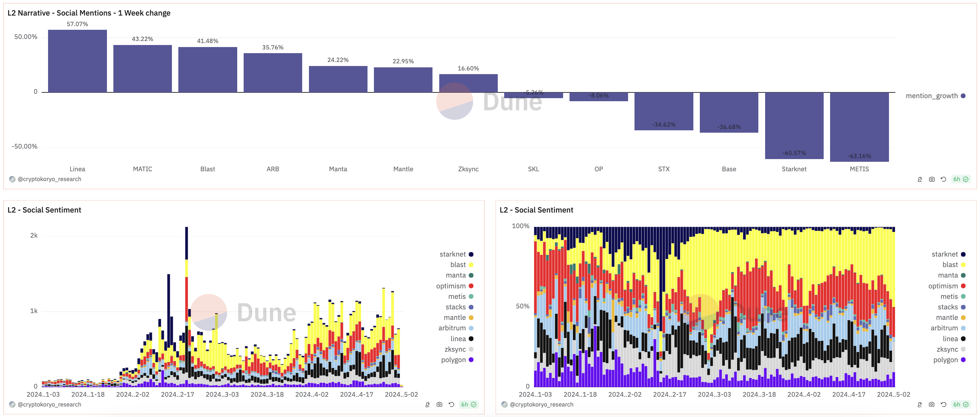Open the @cryptokoryo_research link under the 100% chart

pos(541,404)
